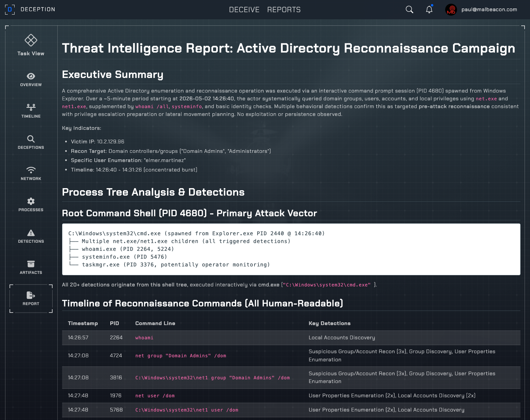Viewport: 530px width, 420px height.
Task: Click the net1 user /dom command
Action: point(187,410)
